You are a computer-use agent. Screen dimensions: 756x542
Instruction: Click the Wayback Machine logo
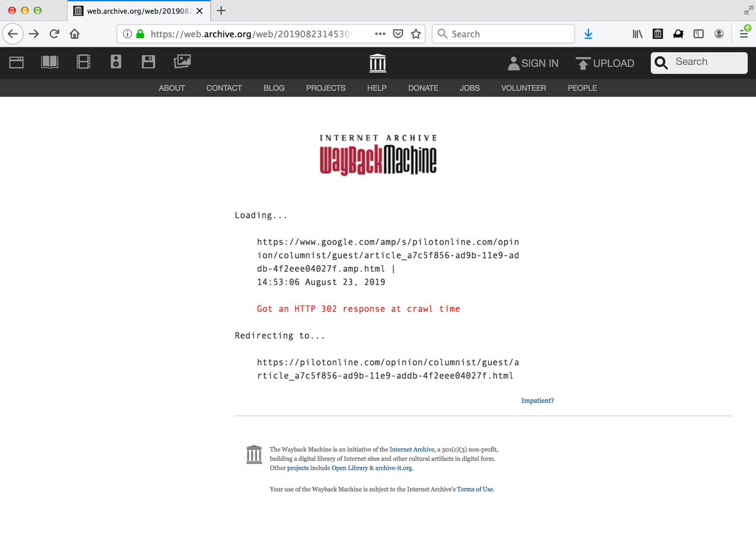pos(378,155)
